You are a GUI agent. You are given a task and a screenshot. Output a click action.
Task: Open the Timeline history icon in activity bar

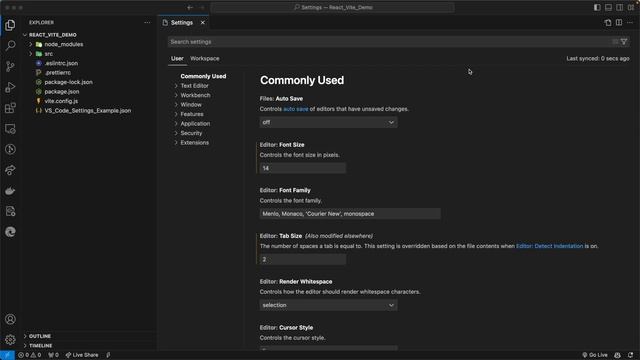10,149
